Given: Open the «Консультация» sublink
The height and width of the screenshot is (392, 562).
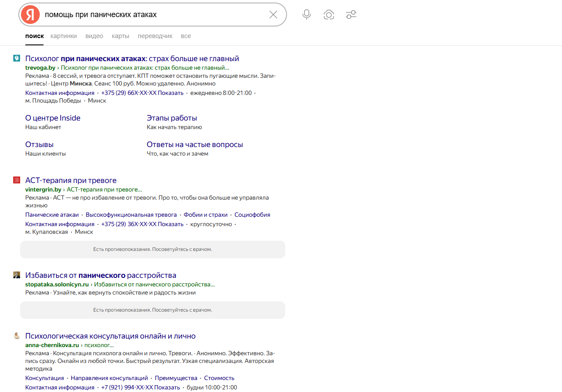Looking at the screenshot, I should coord(44,378).
